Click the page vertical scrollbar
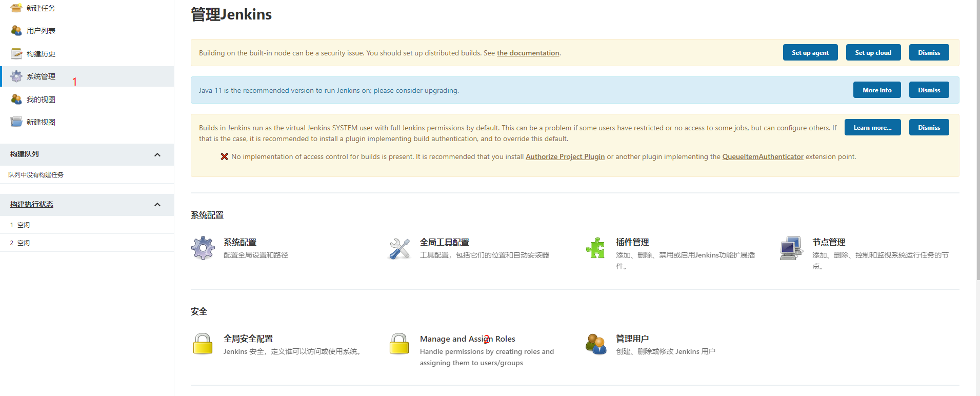Viewport: 980px width, 396px height. pos(977,140)
